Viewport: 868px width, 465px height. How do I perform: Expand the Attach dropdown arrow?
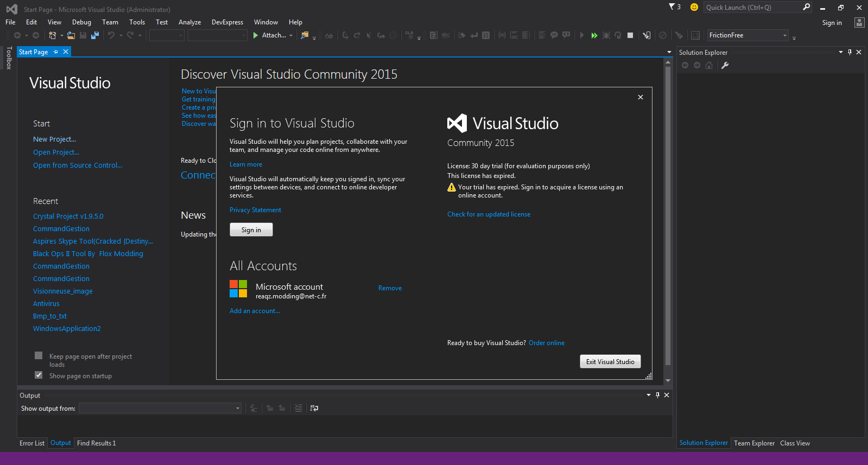[x=291, y=35]
